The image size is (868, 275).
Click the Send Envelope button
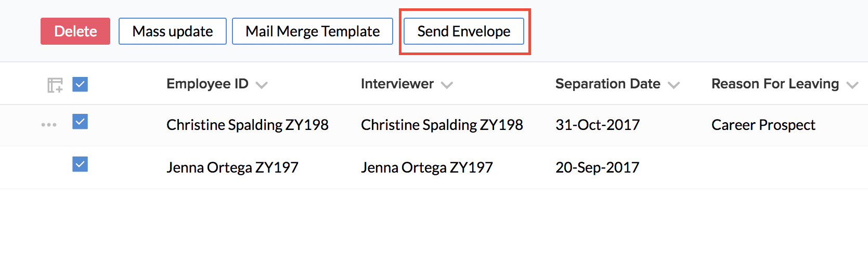coord(464,31)
